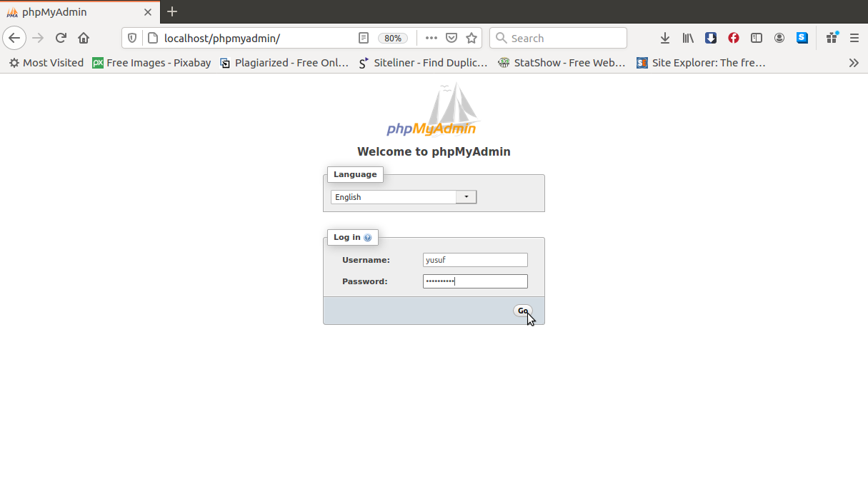Click the phpMyAdmin sailboat logo

434,109
